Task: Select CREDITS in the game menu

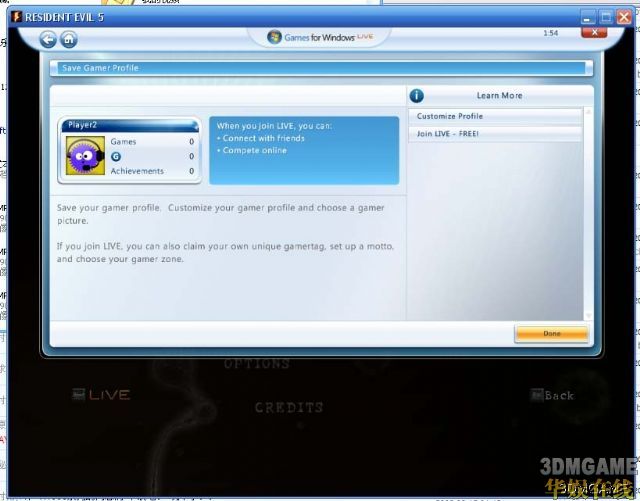Action: click(x=289, y=407)
